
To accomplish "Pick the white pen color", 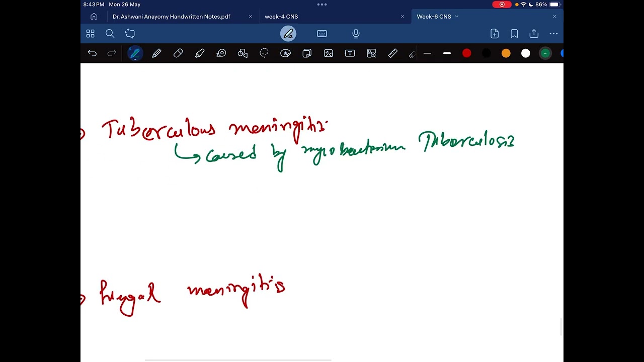I will tap(525, 53).
